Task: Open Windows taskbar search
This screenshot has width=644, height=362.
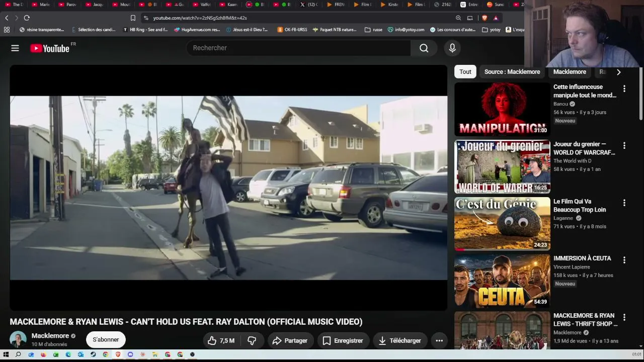Action: 18,354
